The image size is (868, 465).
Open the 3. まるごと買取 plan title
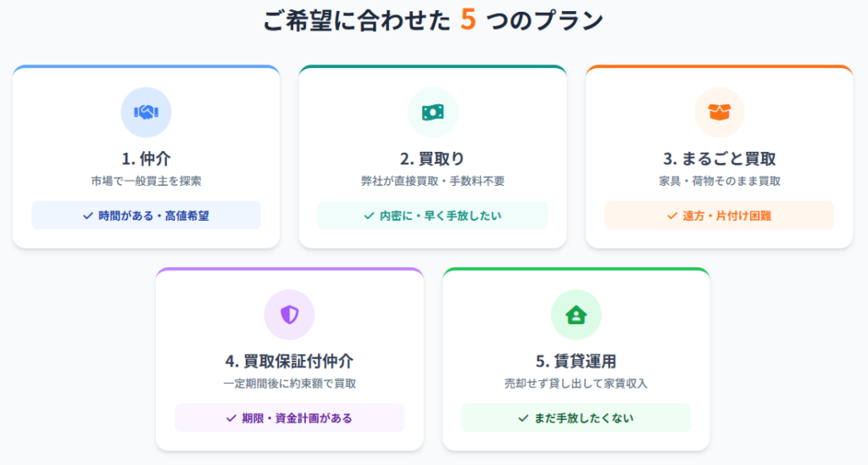[719, 159]
